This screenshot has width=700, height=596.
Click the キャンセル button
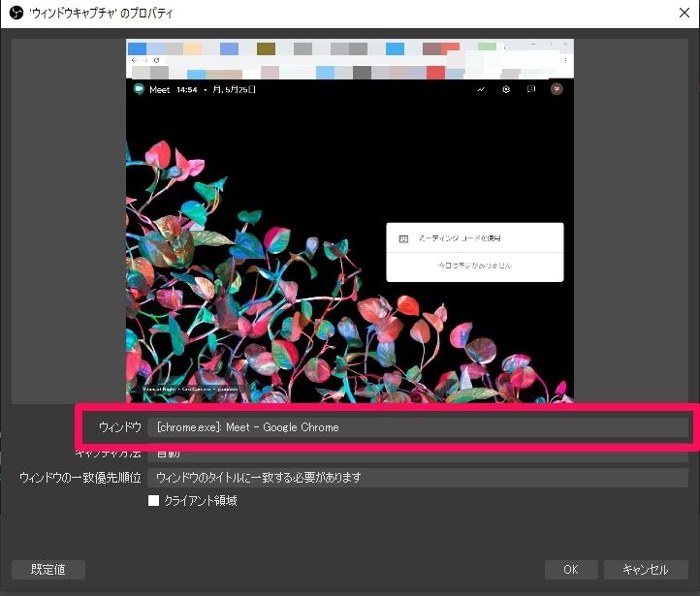point(646,570)
